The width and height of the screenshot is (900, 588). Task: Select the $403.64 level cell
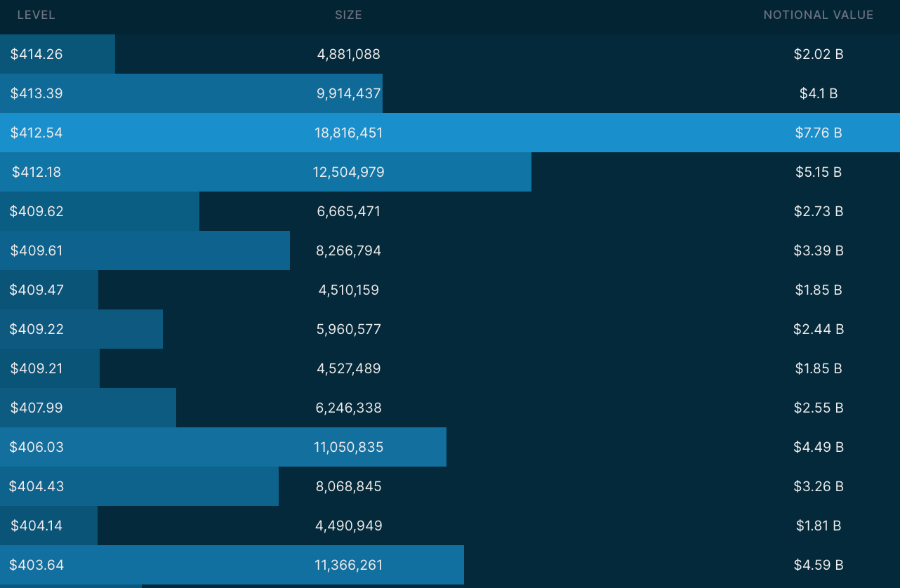(37, 565)
